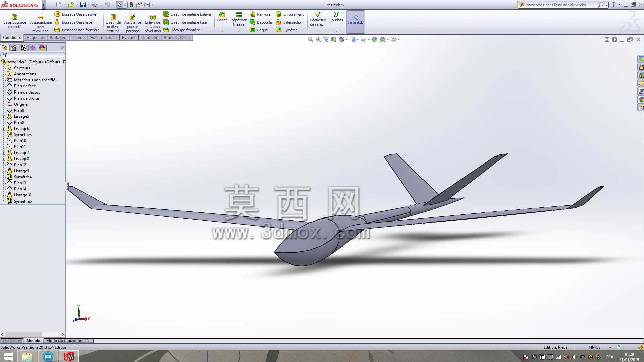The height and width of the screenshot is (362, 644).
Task: Switch to the Evaluer tab
Action: tap(129, 38)
